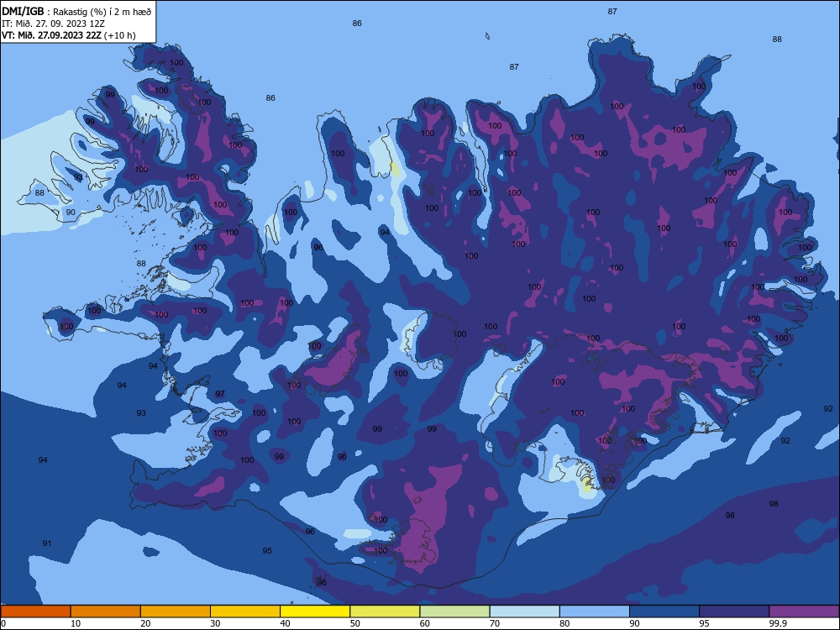Pick the indigo 95–99.9 legend swatch
The image size is (840, 630).
(734, 612)
